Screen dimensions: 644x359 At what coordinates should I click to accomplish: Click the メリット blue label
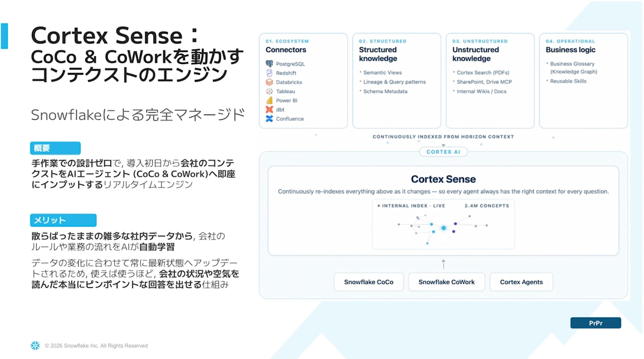coord(63,220)
